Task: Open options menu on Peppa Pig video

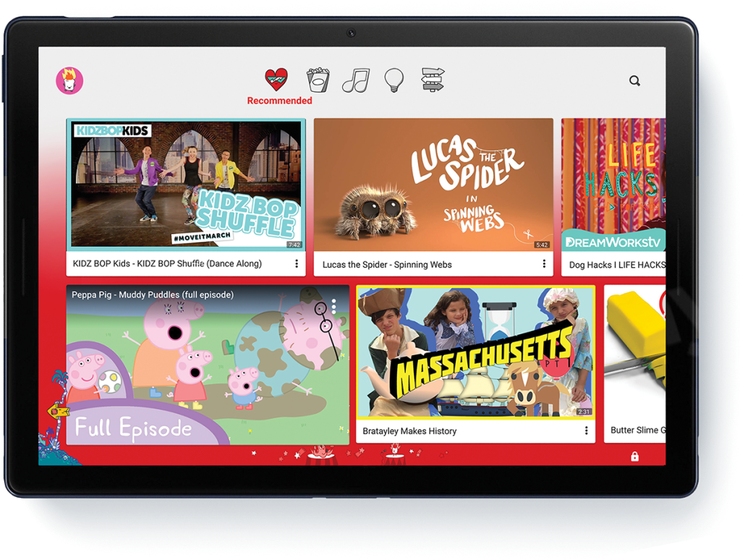Action: pos(334,305)
